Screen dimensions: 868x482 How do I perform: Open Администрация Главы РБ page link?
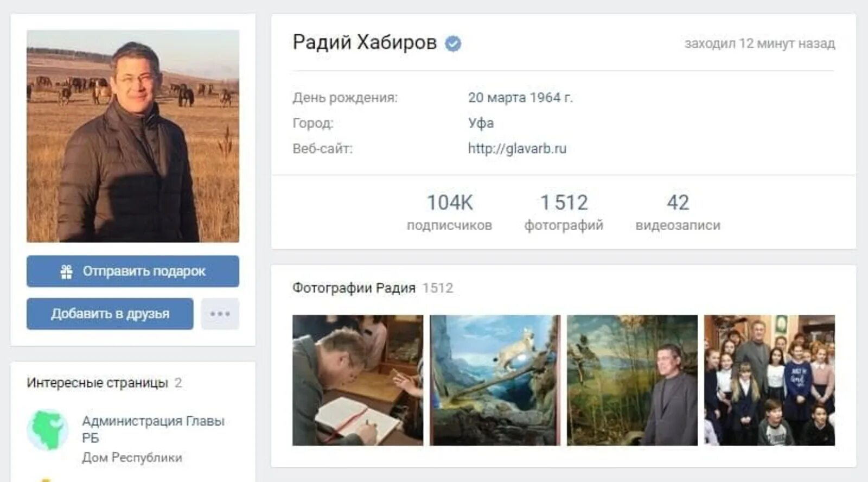tap(153, 429)
